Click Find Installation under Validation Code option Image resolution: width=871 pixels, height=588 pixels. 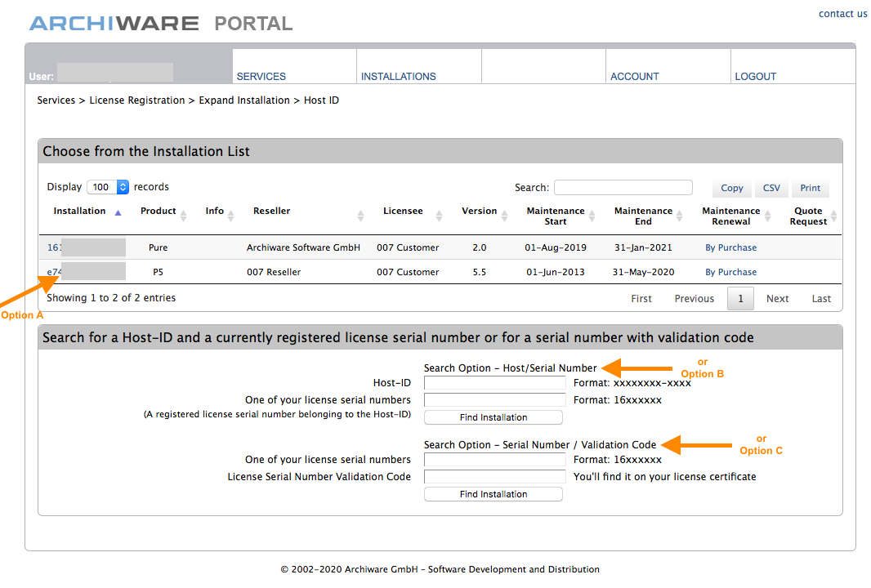pos(494,494)
